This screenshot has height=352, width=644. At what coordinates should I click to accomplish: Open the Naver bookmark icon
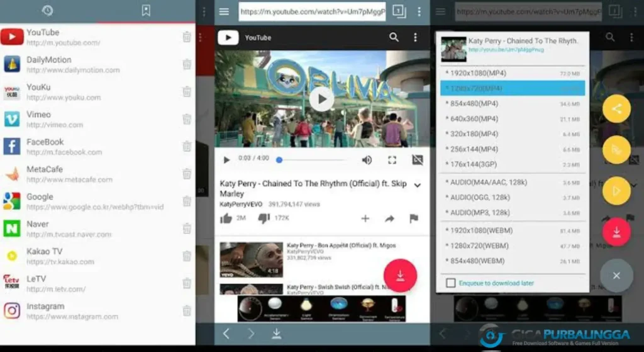tap(12, 229)
